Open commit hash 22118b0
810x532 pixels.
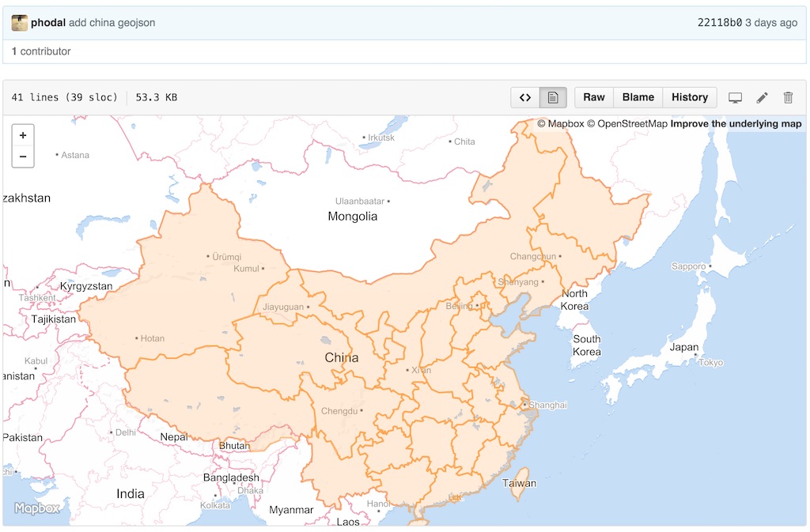[x=720, y=23]
